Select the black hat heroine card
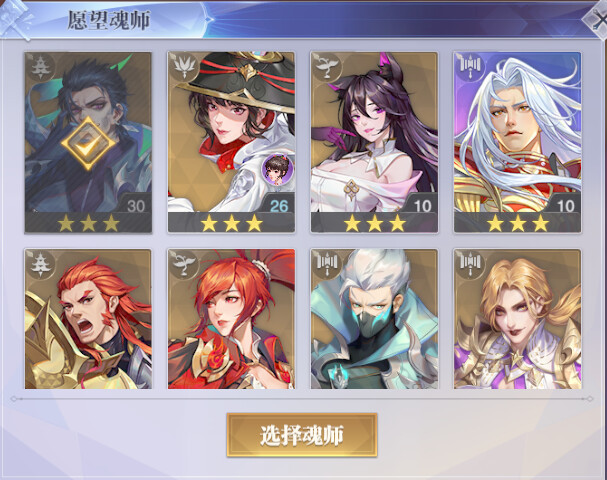 [x=231, y=142]
